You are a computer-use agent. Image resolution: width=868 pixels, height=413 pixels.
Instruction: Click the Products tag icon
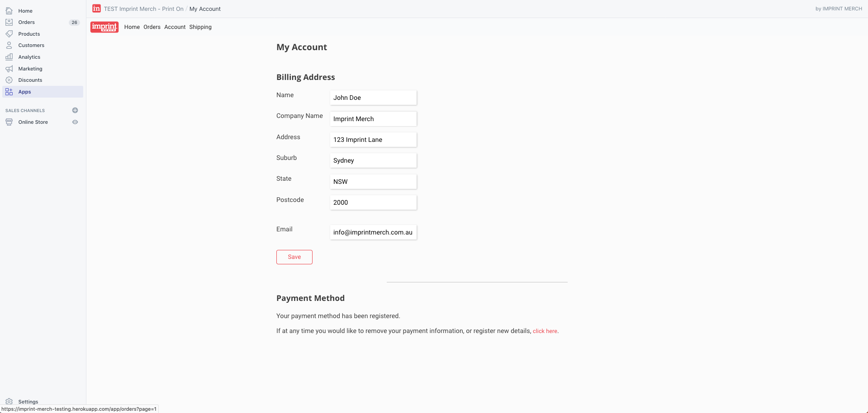[9, 34]
